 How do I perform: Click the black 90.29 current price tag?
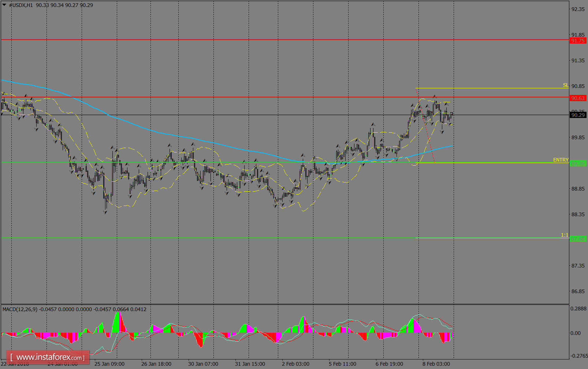point(578,115)
